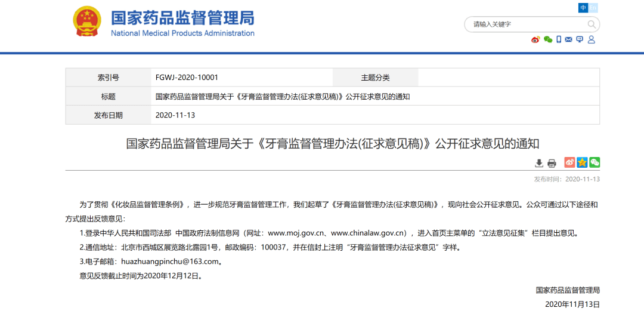Click the mobile phone icon in header

(x=559, y=39)
